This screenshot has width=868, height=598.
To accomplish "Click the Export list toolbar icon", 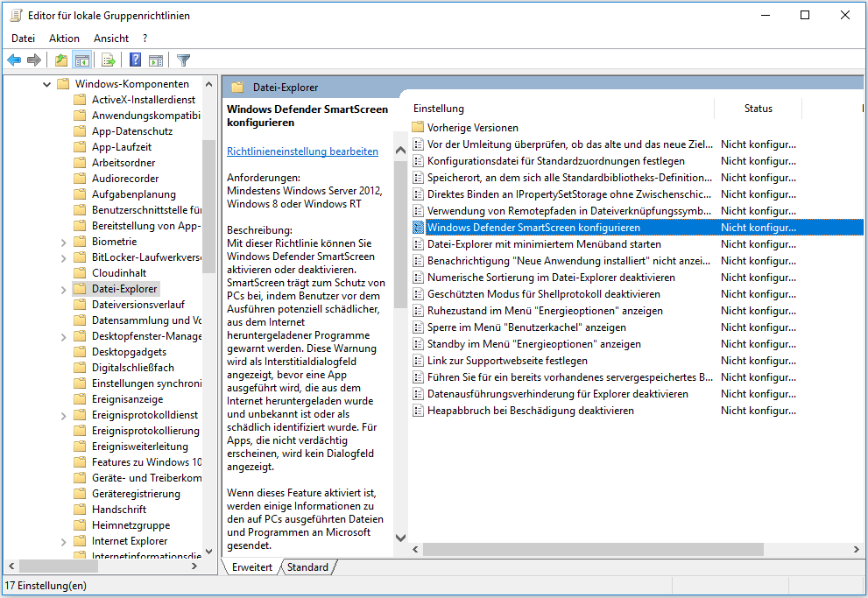I will point(109,60).
